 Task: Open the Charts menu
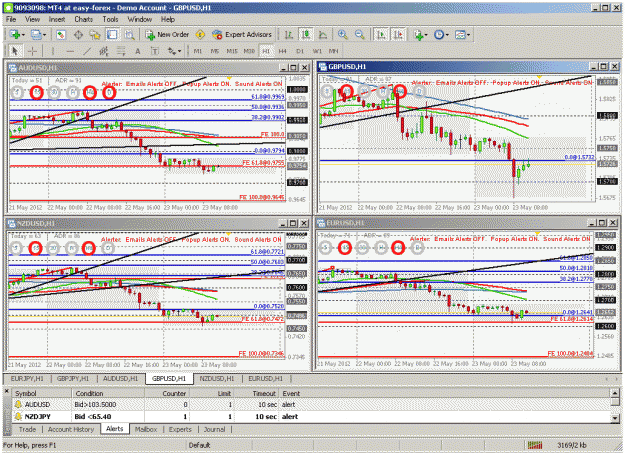(x=83, y=19)
